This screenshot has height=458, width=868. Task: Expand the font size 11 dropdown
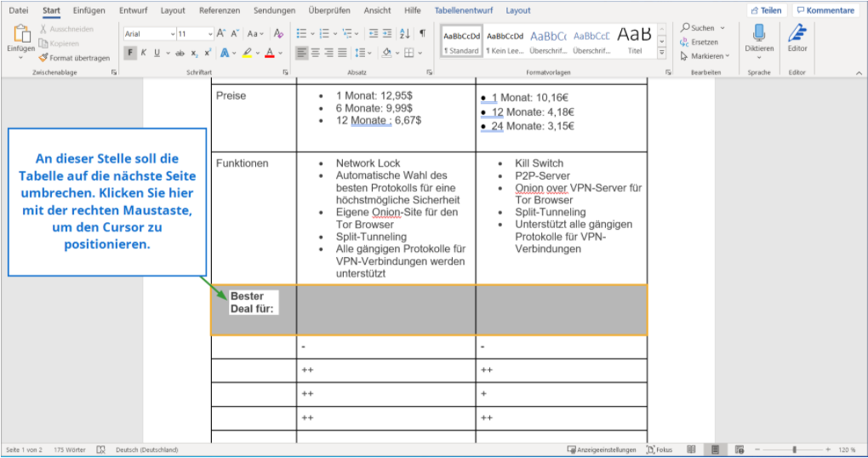click(208, 34)
